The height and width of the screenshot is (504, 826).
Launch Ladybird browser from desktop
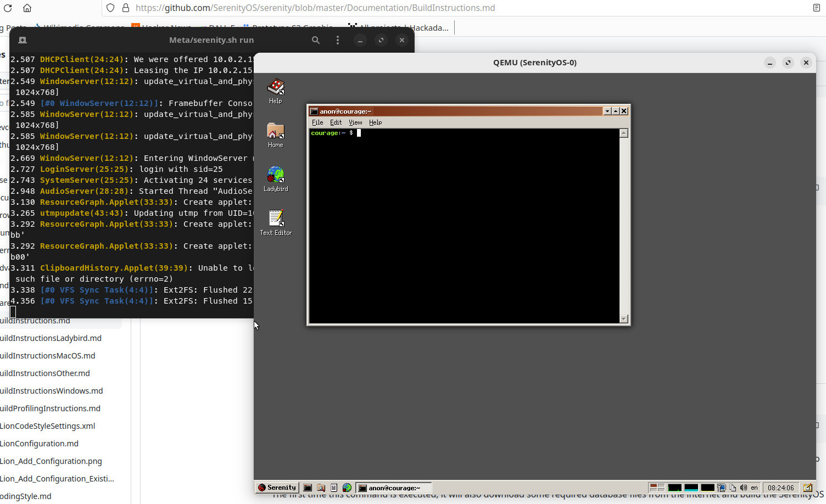click(275, 175)
